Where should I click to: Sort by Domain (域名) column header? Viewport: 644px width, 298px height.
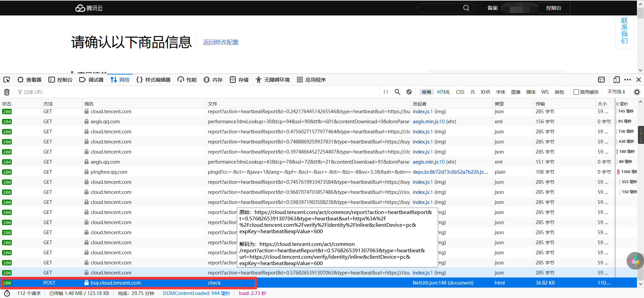coord(144,103)
